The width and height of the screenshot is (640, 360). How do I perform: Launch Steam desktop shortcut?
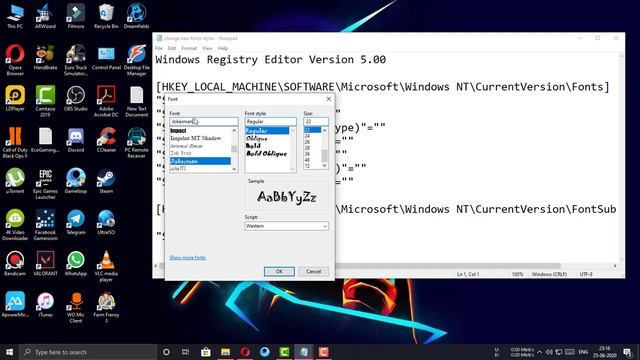click(x=106, y=181)
